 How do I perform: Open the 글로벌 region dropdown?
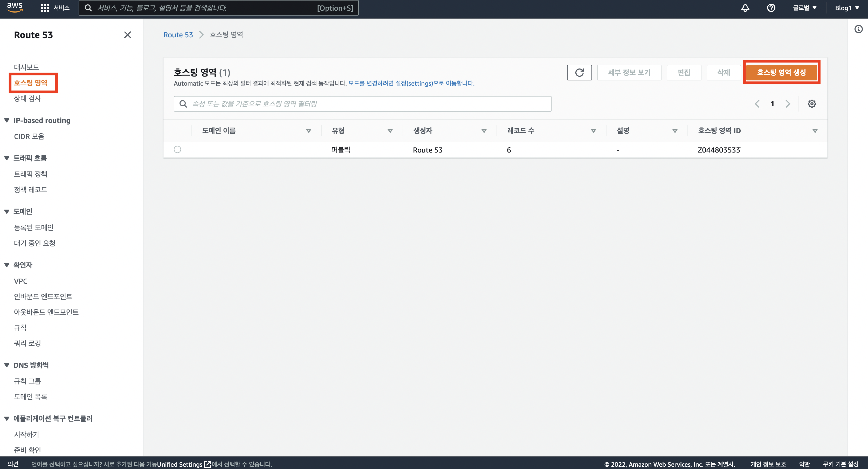pyautogui.click(x=804, y=8)
